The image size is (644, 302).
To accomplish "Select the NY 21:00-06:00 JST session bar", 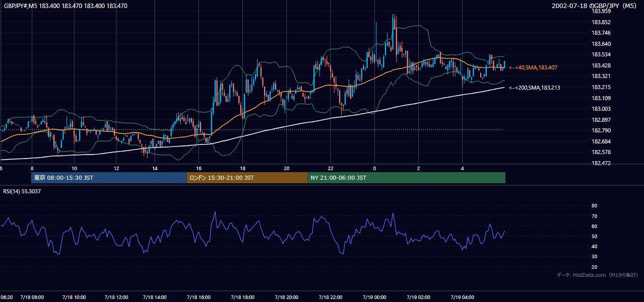I will [407, 178].
